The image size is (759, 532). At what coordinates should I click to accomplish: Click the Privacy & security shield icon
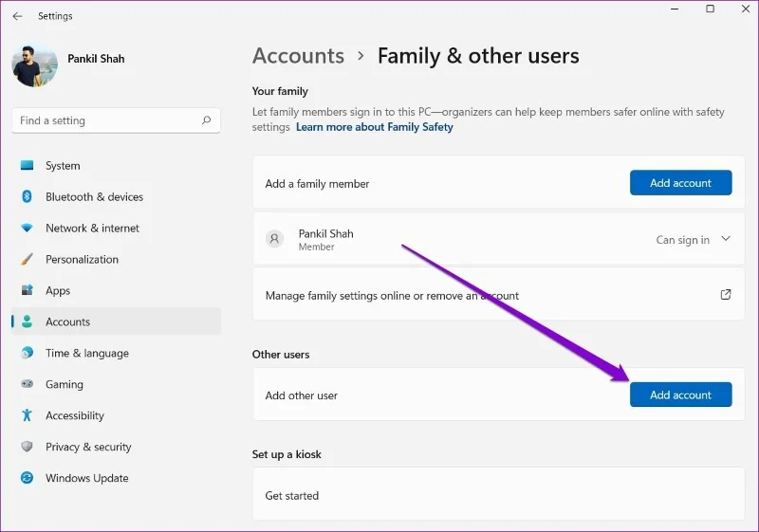(28, 447)
